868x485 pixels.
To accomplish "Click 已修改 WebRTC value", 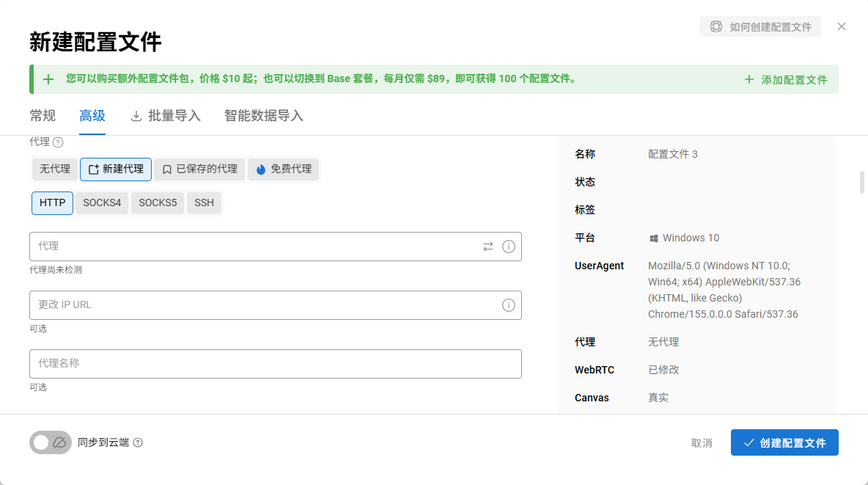I will coord(663,370).
